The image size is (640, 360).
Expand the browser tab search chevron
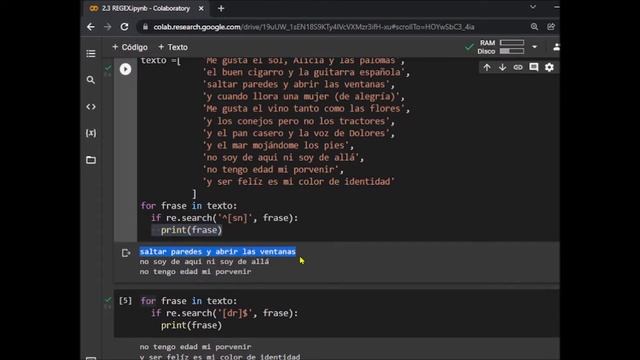click(x=533, y=7)
